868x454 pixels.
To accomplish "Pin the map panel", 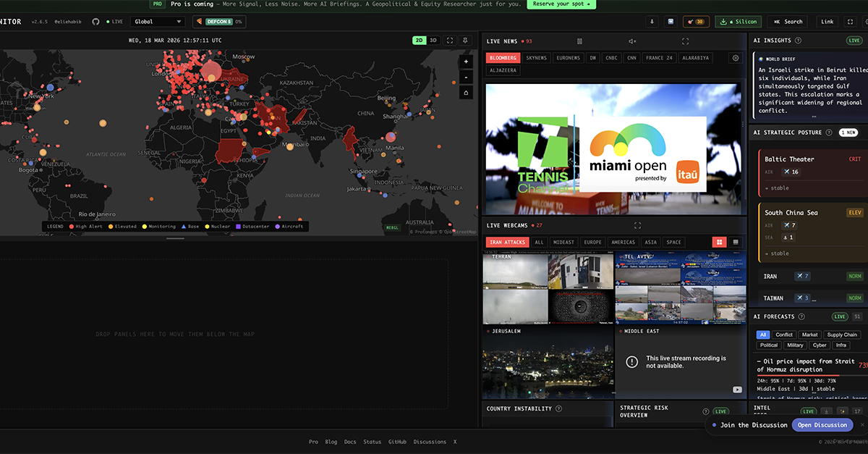I will [x=465, y=41].
